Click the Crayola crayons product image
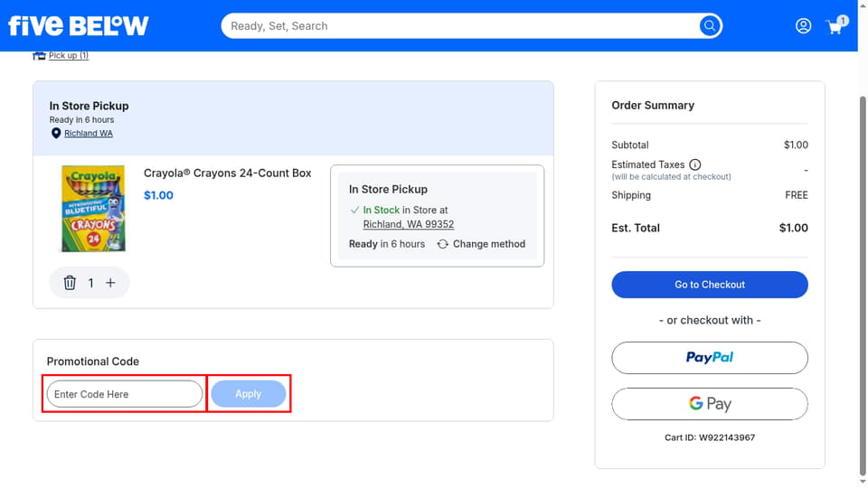868x488 pixels. (x=93, y=209)
